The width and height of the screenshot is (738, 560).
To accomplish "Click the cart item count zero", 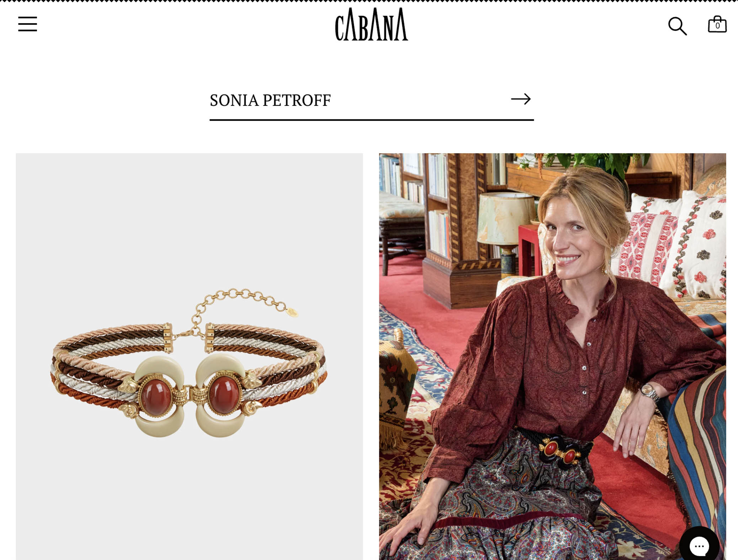I will pos(717,26).
